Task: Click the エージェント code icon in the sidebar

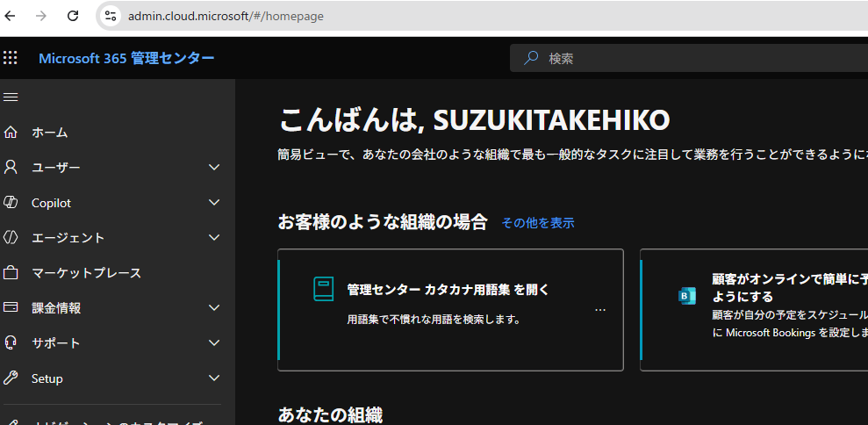Action: click(x=11, y=238)
